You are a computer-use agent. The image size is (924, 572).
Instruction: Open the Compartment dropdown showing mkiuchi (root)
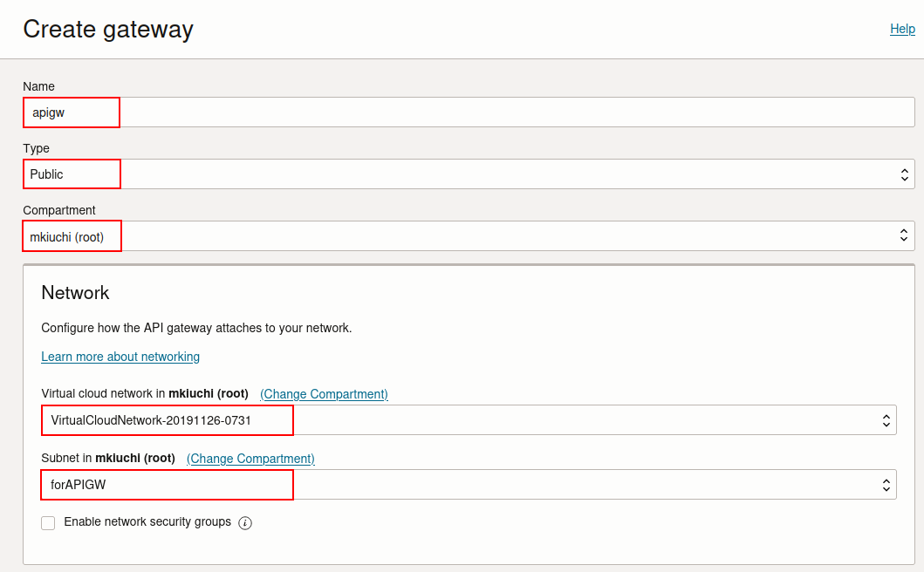click(x=468, y=235)
